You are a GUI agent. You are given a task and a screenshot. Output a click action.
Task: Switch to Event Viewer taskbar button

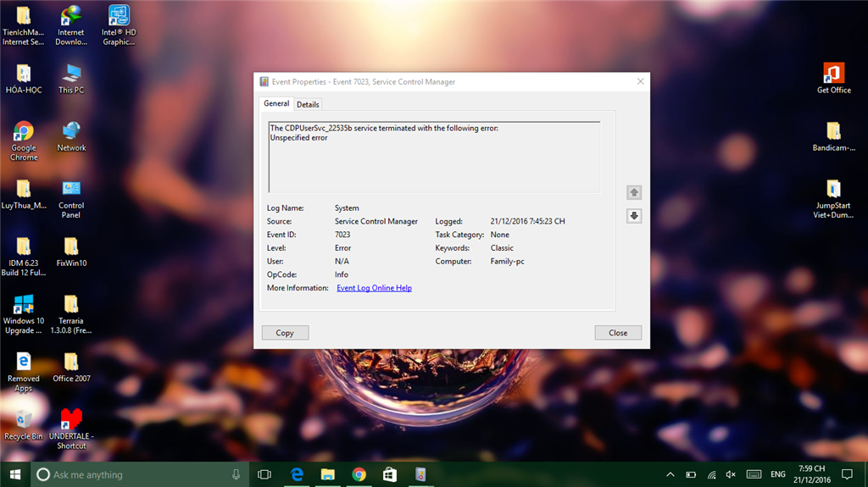[x=420, y=474]
